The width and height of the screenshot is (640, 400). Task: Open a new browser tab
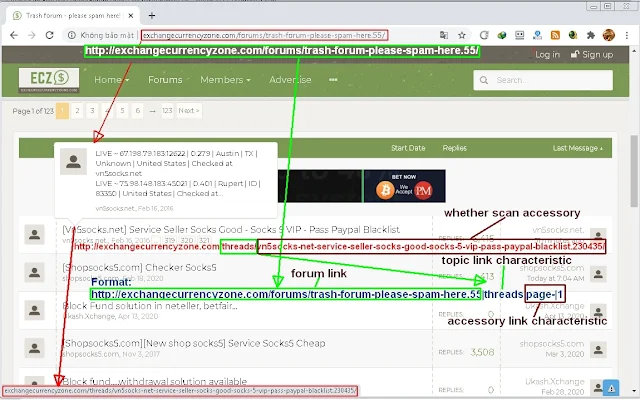152,16
